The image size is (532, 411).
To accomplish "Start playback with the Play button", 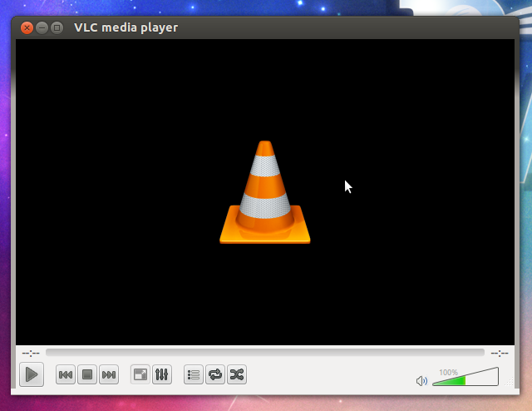I will [x=32, y=374].
